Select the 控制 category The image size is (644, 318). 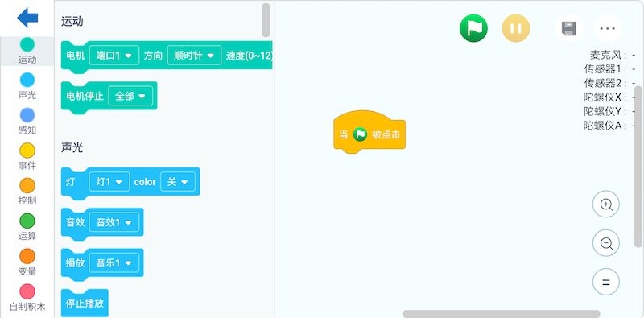coord(27,192)
